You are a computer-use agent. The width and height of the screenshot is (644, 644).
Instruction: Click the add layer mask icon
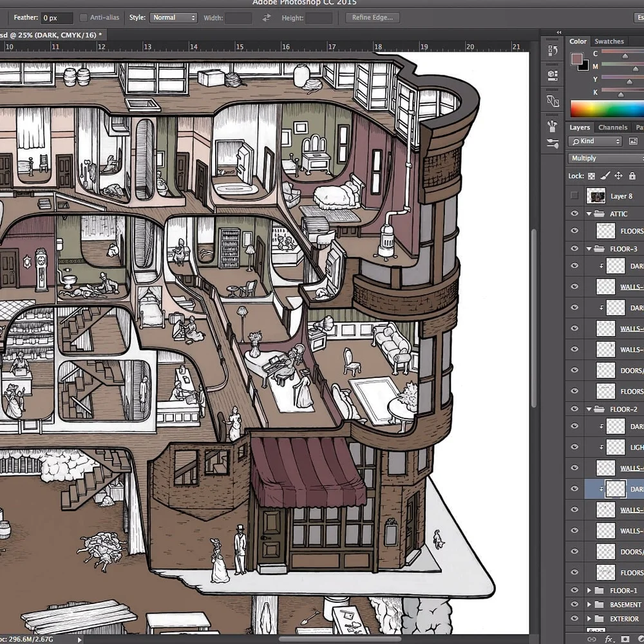(x=625, y=639)
